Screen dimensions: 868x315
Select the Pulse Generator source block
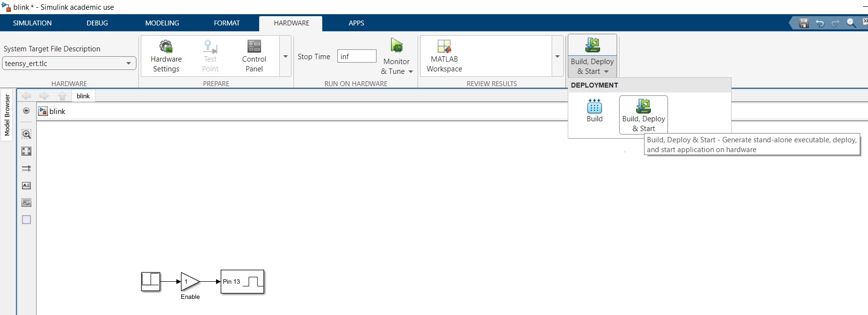(151, 281)
